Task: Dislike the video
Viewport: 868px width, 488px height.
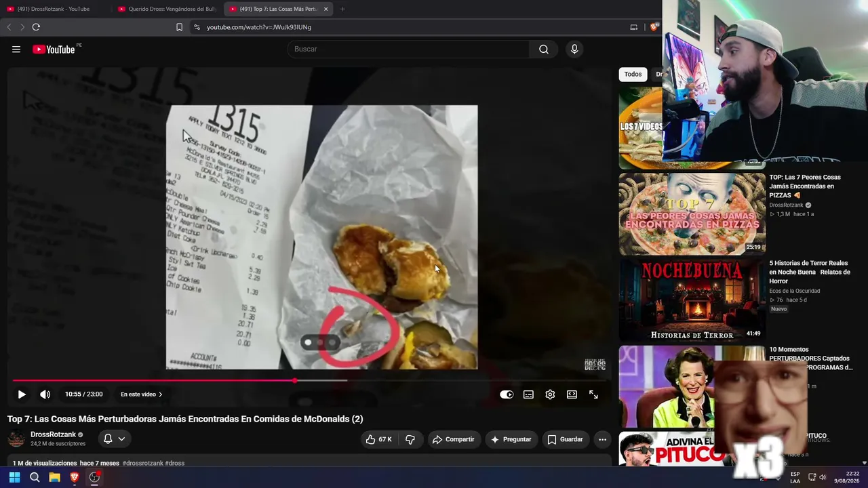Action: pos(410,439)
